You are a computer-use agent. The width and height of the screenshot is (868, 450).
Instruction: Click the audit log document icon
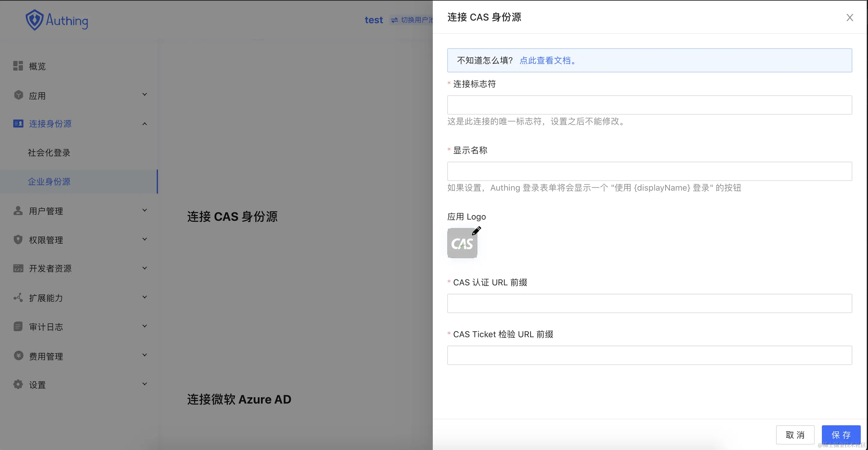click(18, 326)
